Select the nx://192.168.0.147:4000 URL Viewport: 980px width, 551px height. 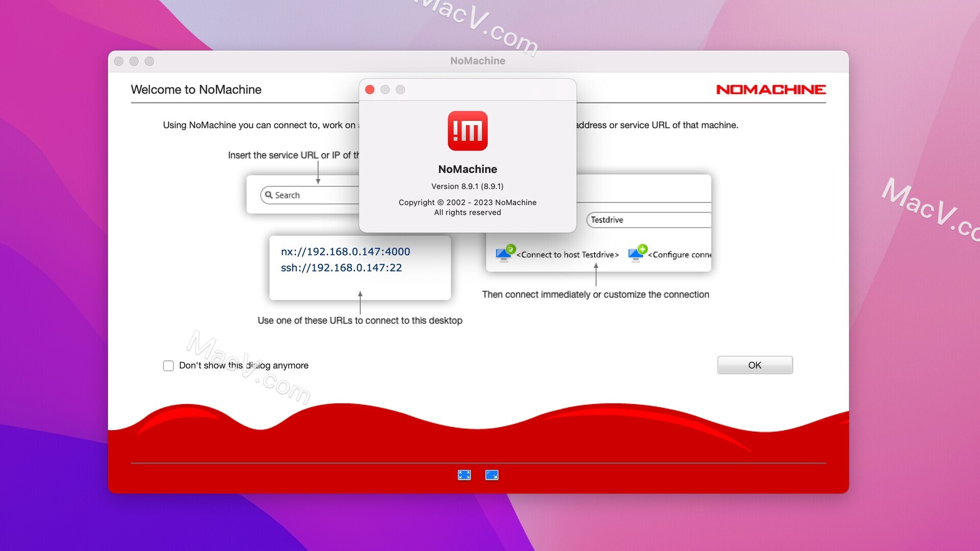pyautogui.click(x=346, y=252)
